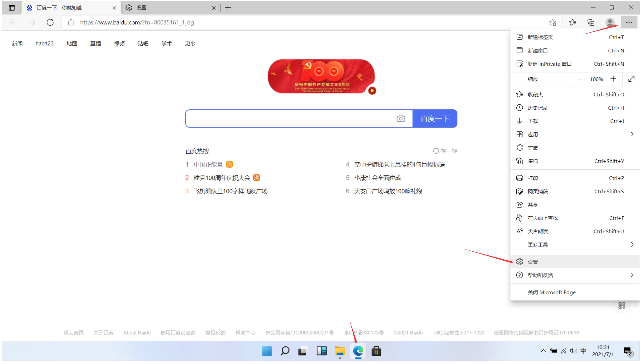
Task: Open File Explorer from the taskbar
Action: tap(340, 351)
